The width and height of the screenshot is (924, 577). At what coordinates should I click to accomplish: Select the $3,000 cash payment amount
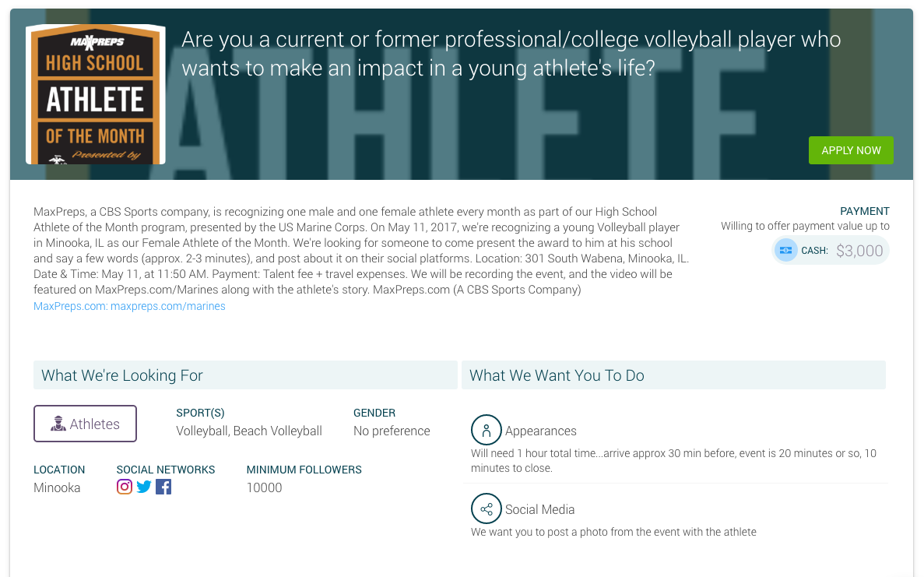click(859, 251)
